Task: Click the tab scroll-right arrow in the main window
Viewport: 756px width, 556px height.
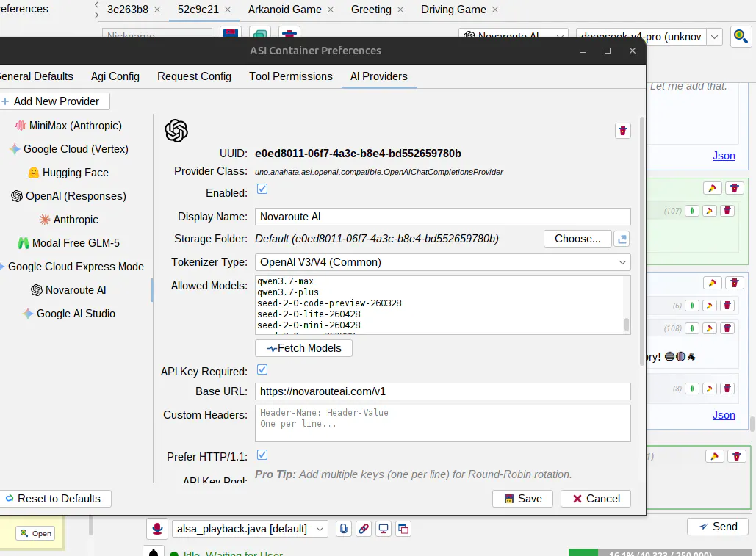Action: pyautogui.click(x=97, y=15)
